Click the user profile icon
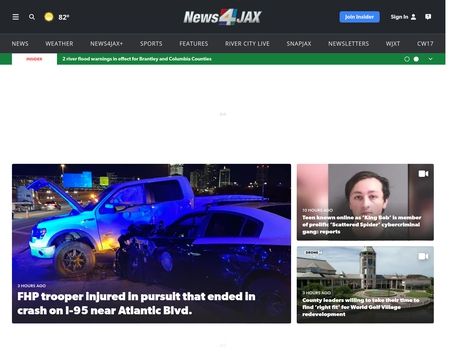The height and width of the screenshot is (360, 450). click(413, 17)
